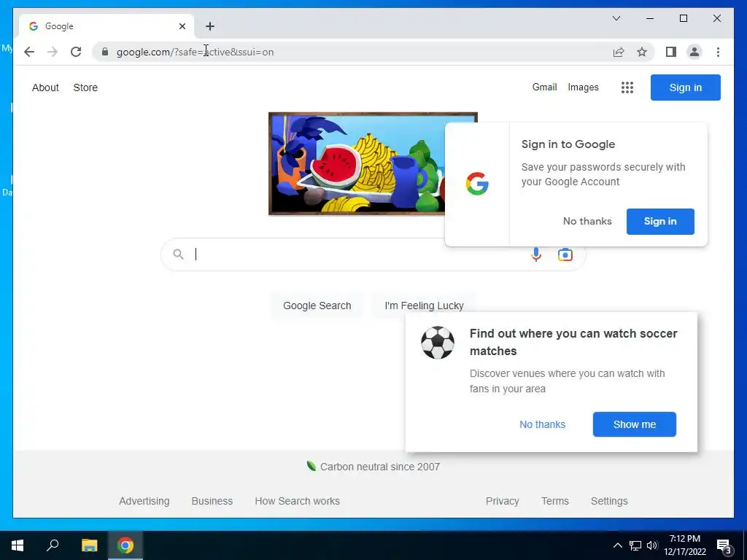
Task: Toggle the Chrome side panel icon
Action: pos(671,52)
